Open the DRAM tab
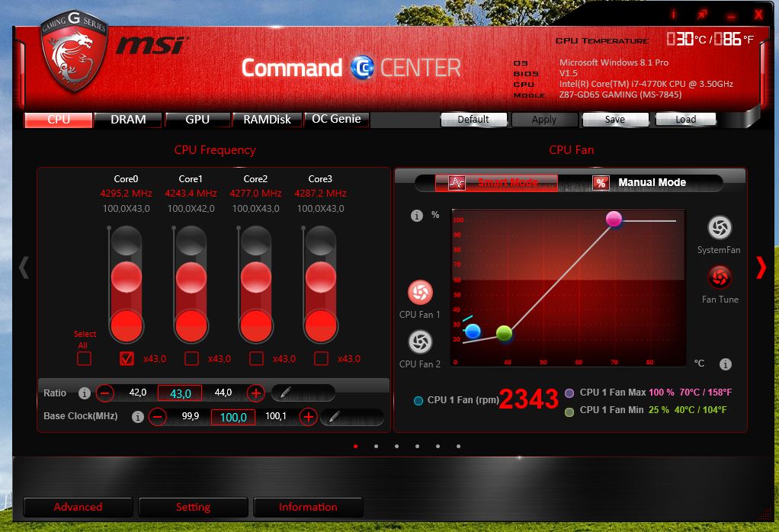Screen dimensions: 779x532 click(x=128, y=120)
